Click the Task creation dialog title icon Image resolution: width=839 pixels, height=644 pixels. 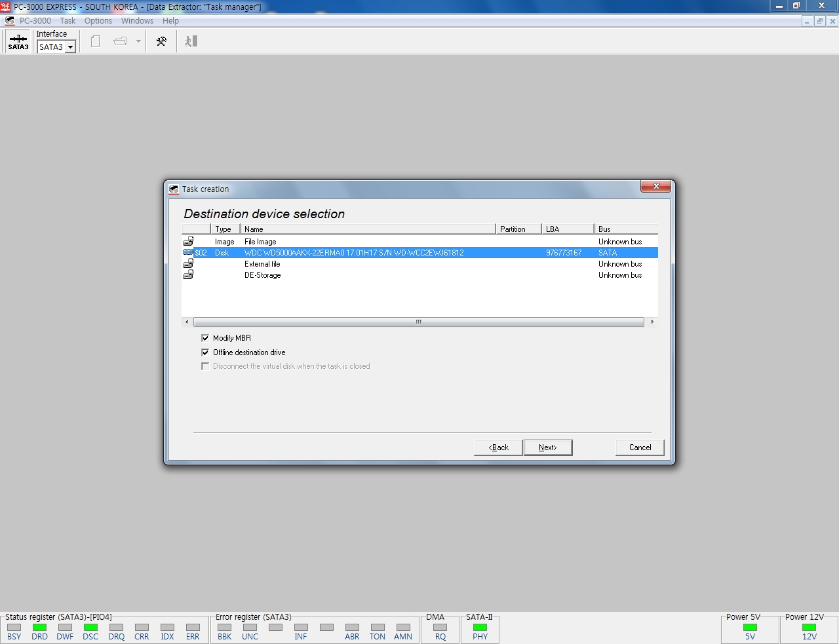click(174, 189)
